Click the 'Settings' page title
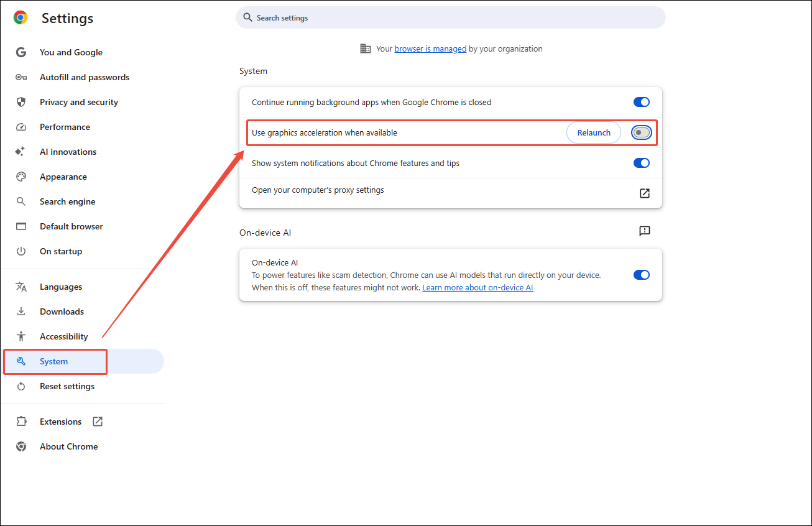 tap(67, 18)
